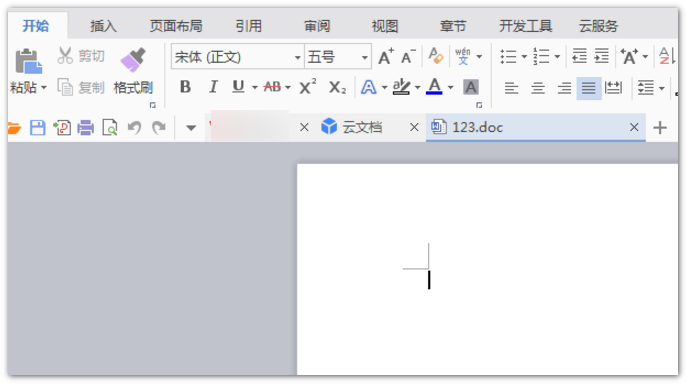Apply distributed alignment

[613, 88]
